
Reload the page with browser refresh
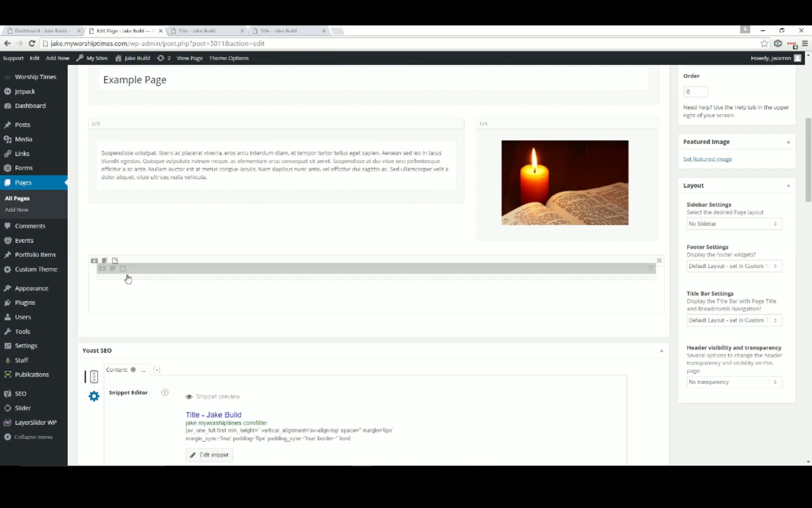(x=32, y=43)
